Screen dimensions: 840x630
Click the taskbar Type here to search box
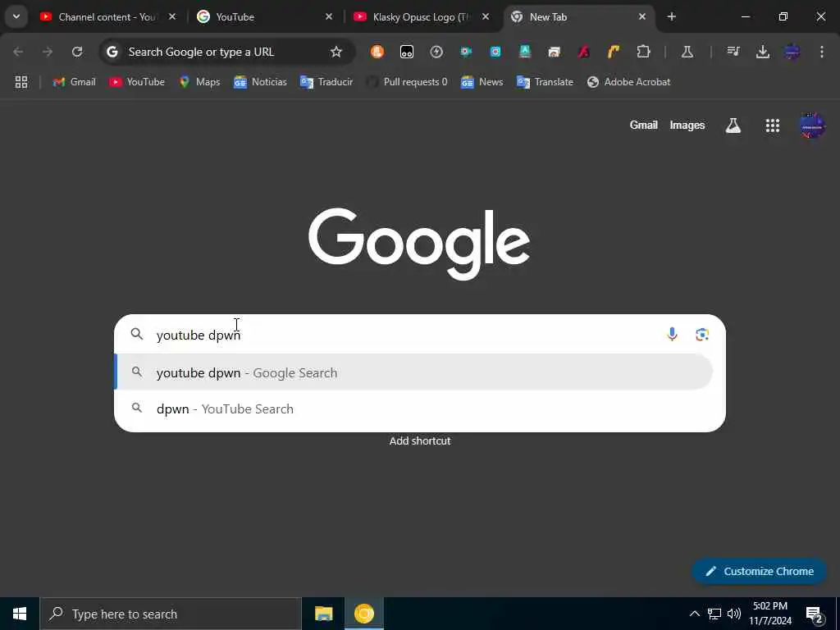click(171, 614)
